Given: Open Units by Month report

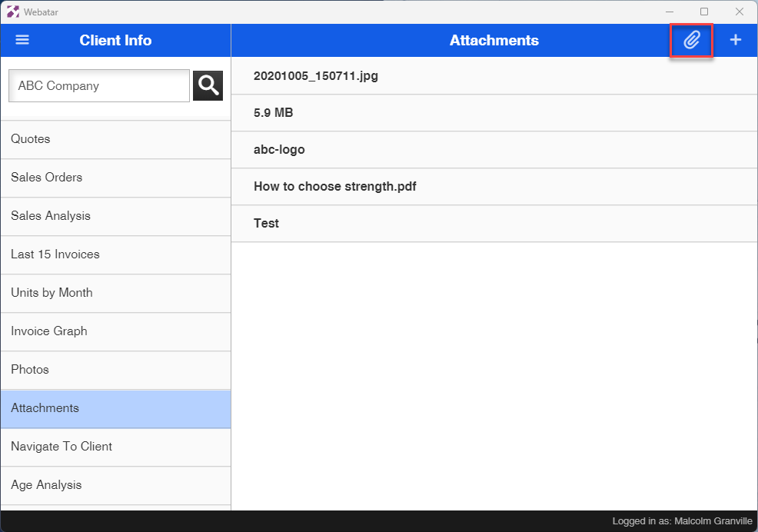Looking at the screenshot, I should coord(115,293).
